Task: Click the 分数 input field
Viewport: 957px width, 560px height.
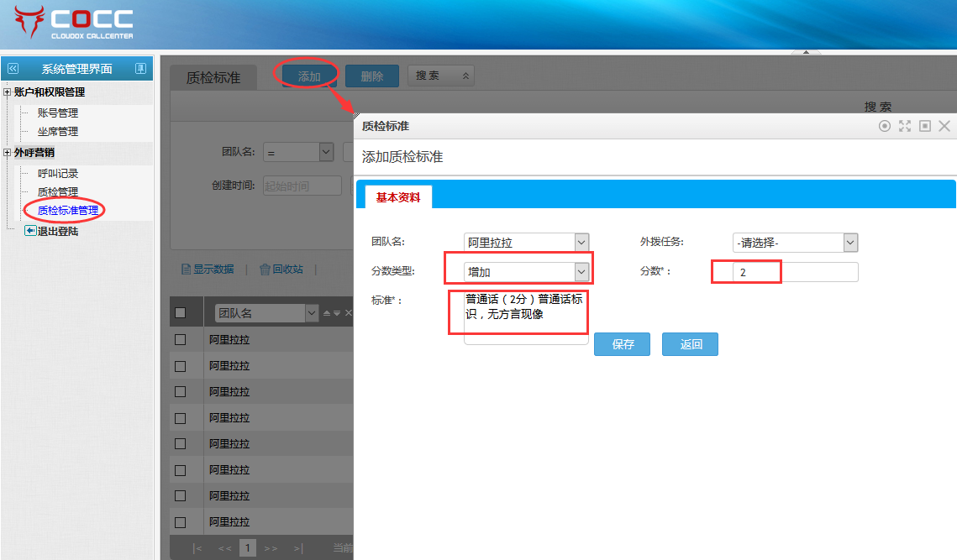Action: point(795,272)
